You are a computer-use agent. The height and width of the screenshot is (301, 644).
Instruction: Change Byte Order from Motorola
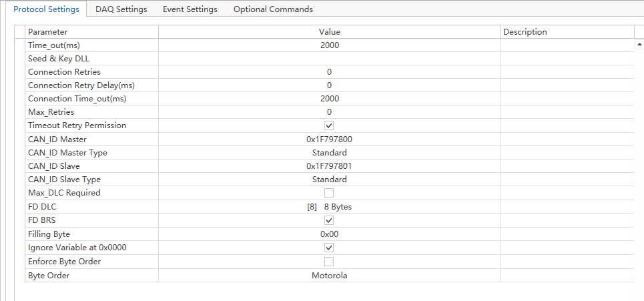pyautogui.click(x=329, y=276)
